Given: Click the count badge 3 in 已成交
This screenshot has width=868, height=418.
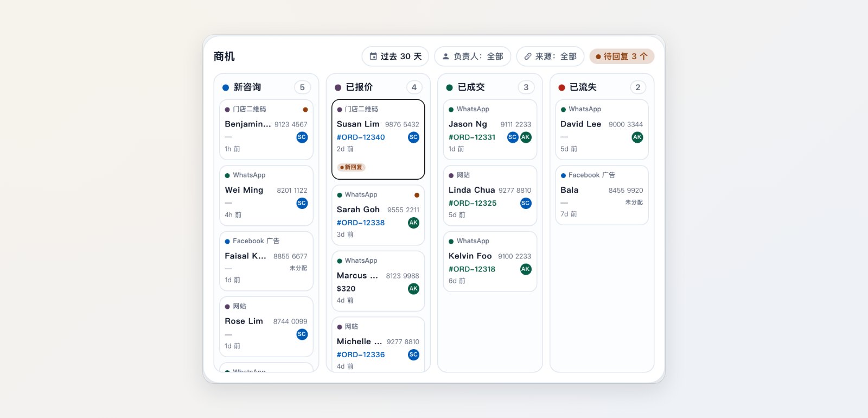Looking at the screenshot, I should (526, 87).
